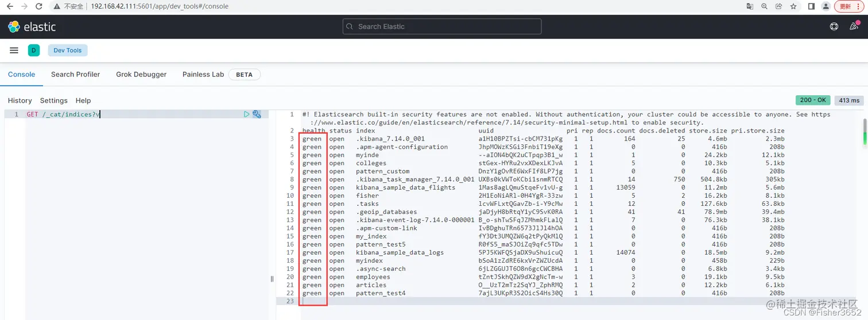
Task: Click the 200 - OK status badge
Action: [x=813, y=100]
